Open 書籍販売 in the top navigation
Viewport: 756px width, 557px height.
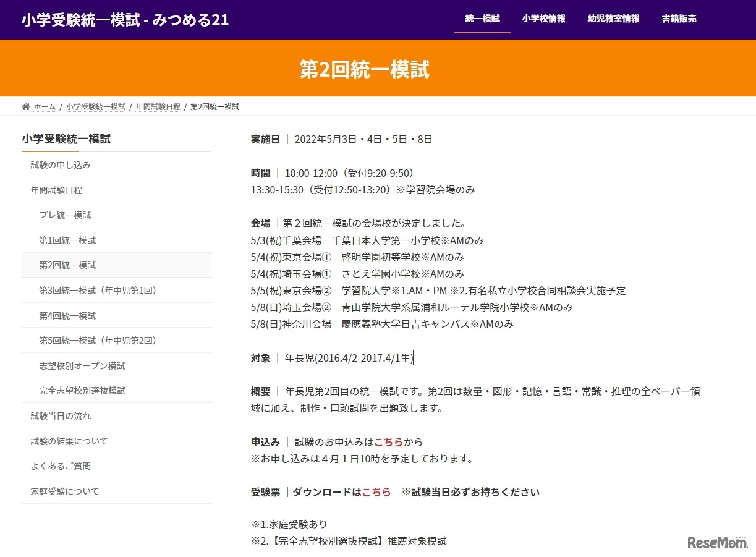point(679,19)
